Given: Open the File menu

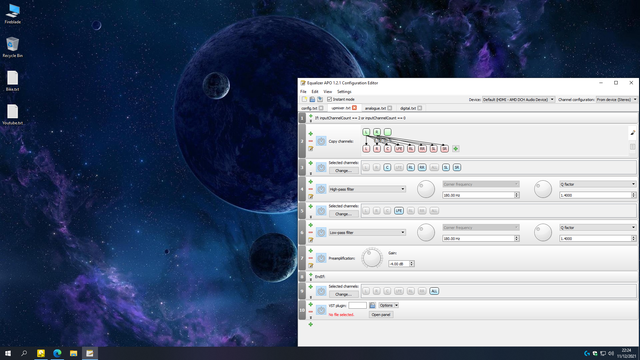Looking at the screenshot, I should click(x=303, y=92).
